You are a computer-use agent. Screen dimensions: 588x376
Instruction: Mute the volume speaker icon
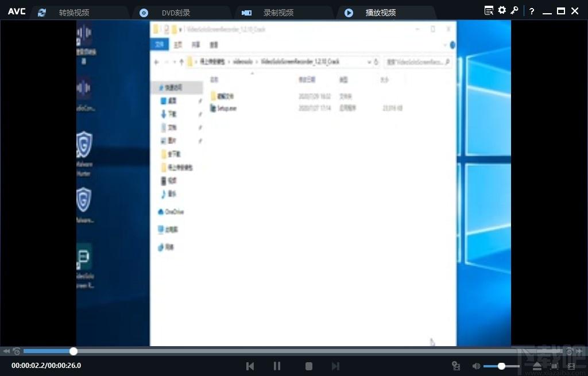point(476,366)
